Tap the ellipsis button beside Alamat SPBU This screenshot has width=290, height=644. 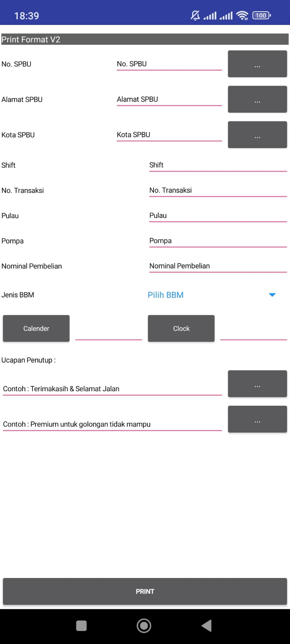257,99
